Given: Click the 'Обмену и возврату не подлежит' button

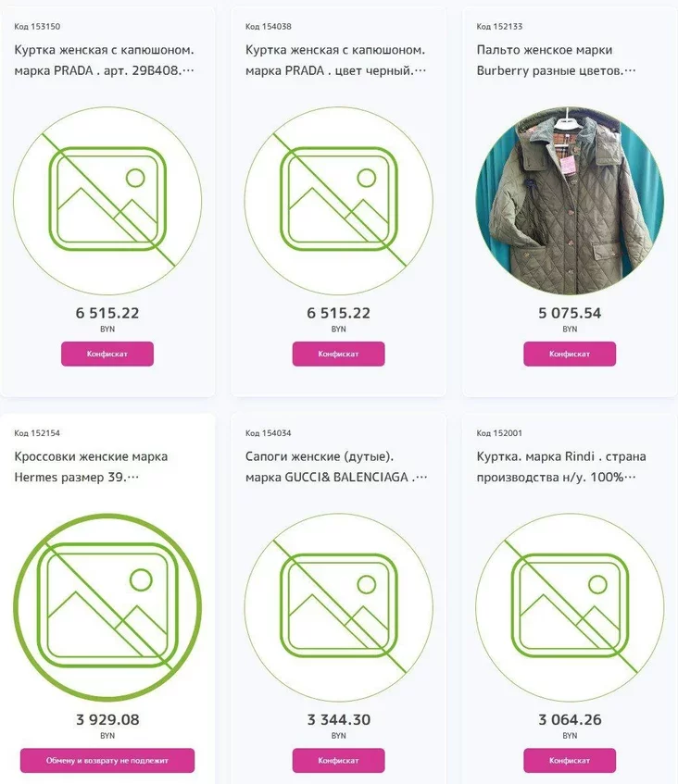Looking at the screenshot, I should tap(107, 760).
